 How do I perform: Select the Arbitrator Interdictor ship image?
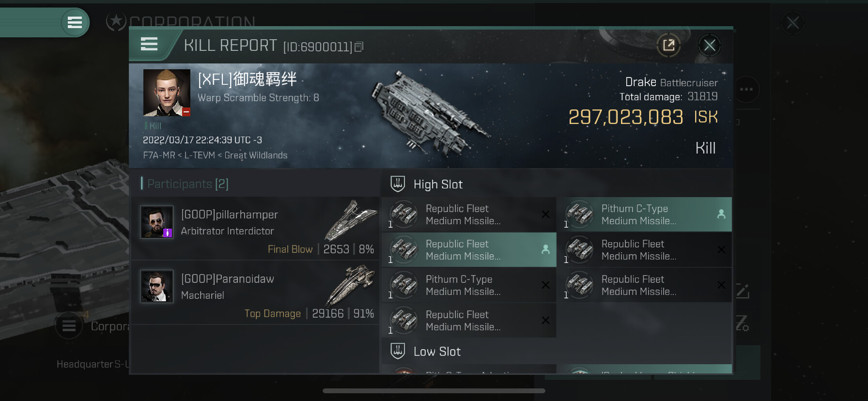pyautogui.click(x=351, y=220)
